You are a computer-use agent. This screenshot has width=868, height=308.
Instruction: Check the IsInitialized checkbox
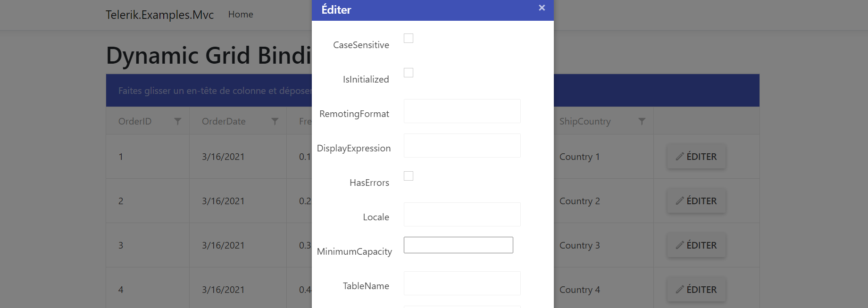click(x=409, y=73)
